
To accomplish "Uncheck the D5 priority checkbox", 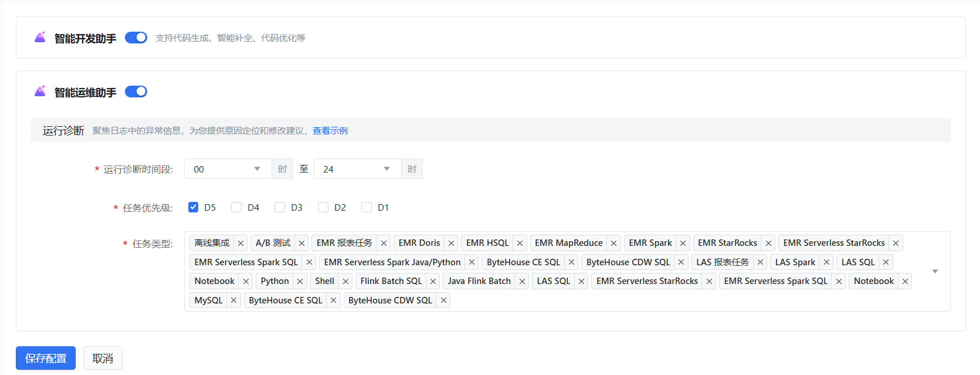I will pyautogui.click(x=193, y=207).
